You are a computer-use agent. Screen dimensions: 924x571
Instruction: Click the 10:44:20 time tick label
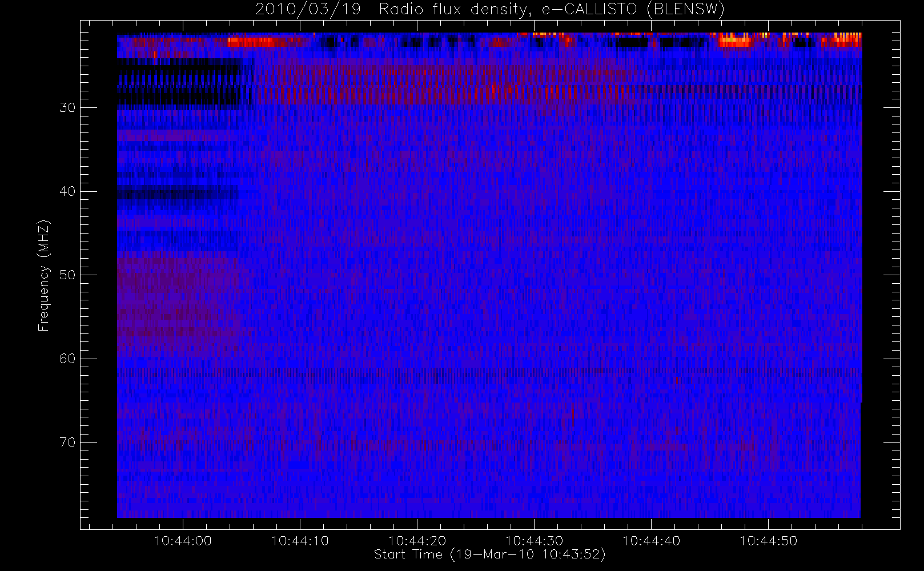click(x=417, y=541)
